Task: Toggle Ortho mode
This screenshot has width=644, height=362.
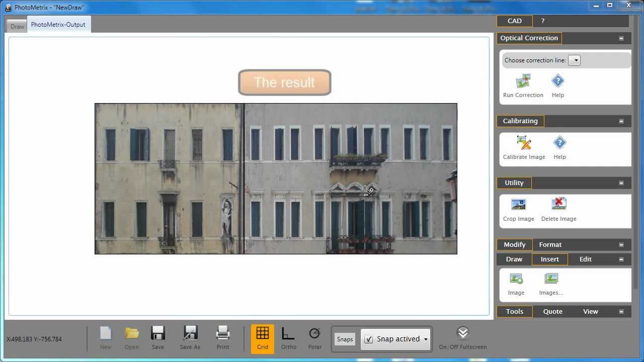Action: click(288, 338)
